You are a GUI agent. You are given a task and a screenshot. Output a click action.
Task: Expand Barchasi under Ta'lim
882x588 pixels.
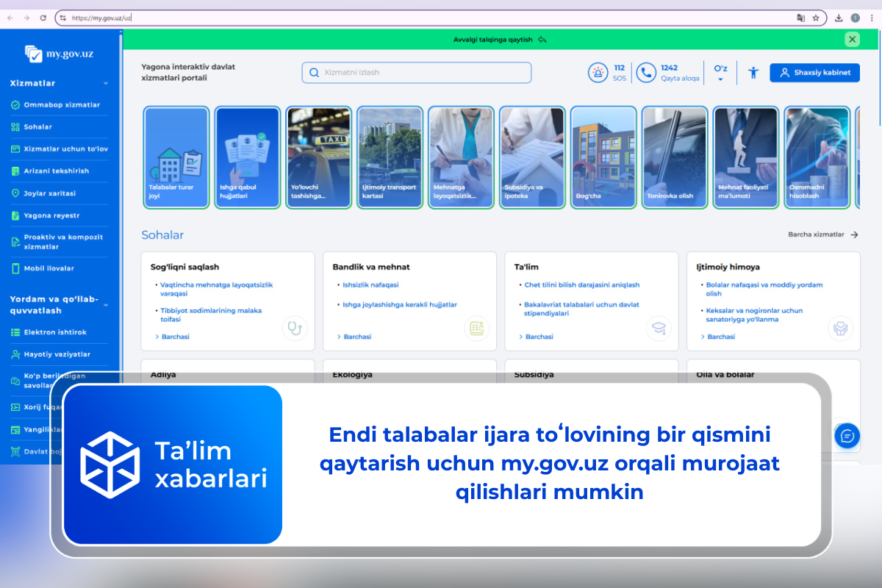pos(536,337)
